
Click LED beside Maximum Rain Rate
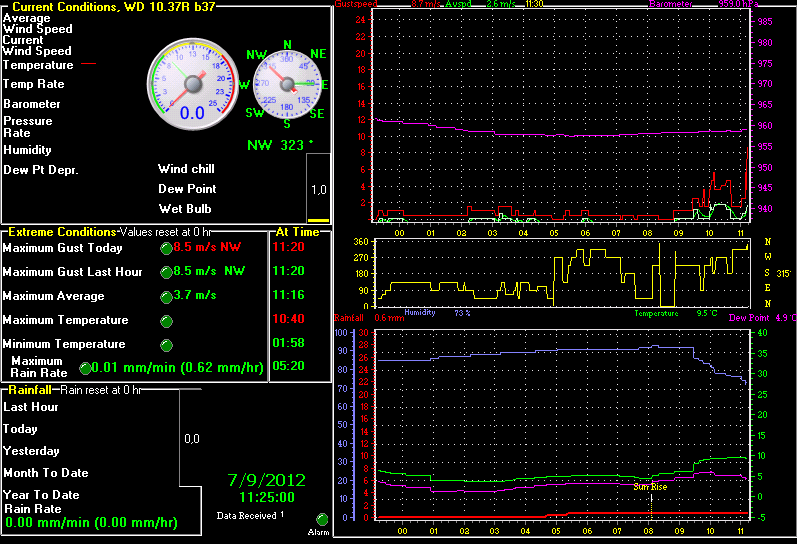pyautogui.click(x=86, y=368)
